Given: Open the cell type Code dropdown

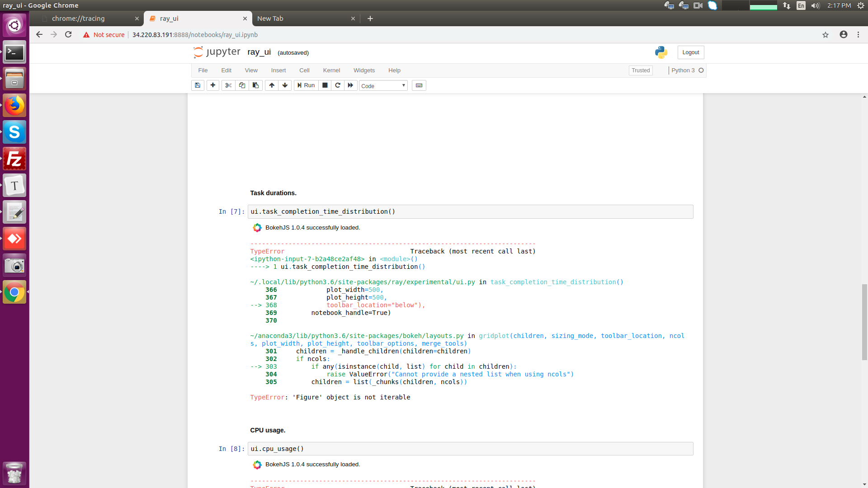Looking at the screenshot, I should pos(383,86).
